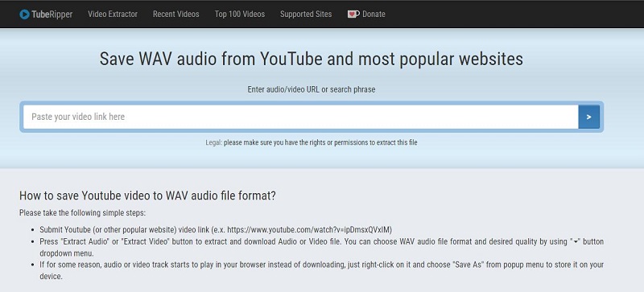Click the 'Save WAV audio from YouTube' heading
The image size is (644, 292).
pyautogui.click(x=312, y=59)
